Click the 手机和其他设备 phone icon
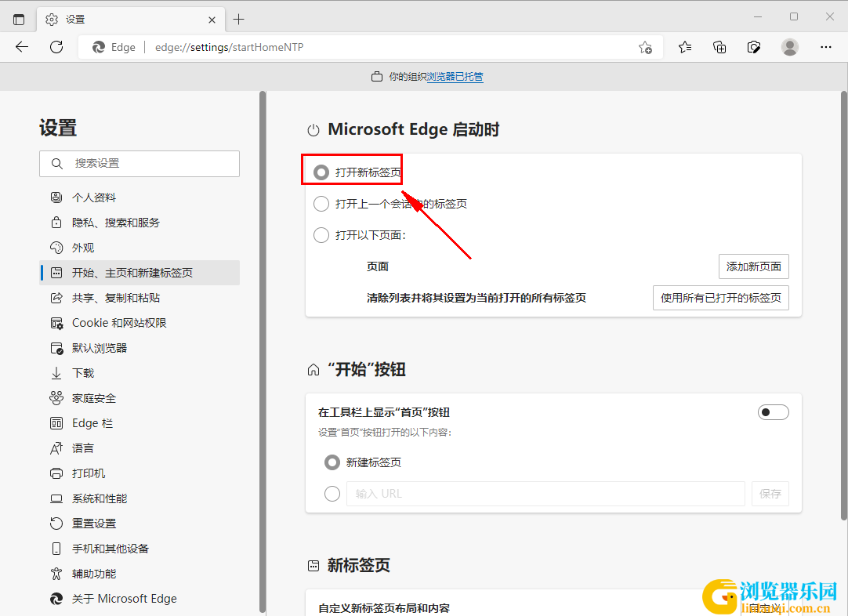The image size is (848, 616). (56, 549)
